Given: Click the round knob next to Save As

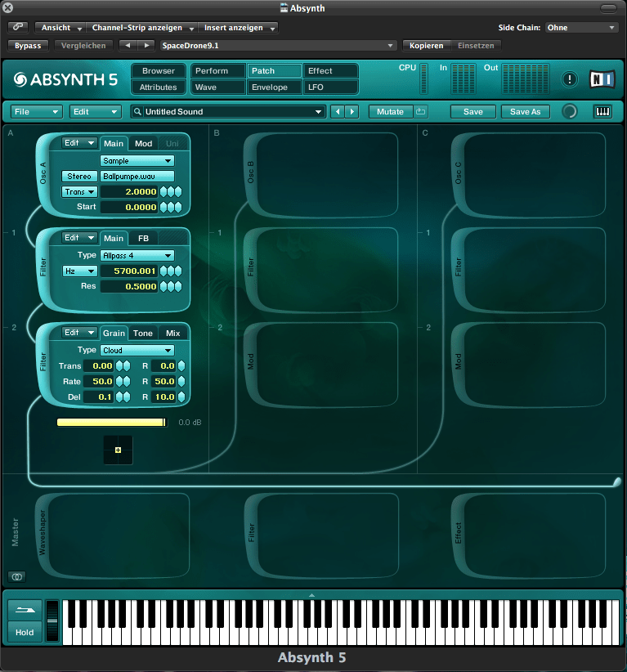Looking at the screenshot, I should tap(570, 111).
